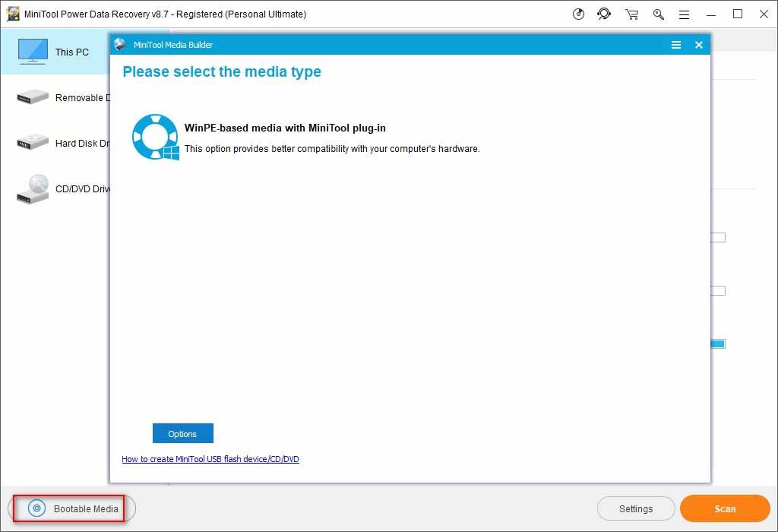
Task: Close the MiniTool Media Builder dialog
Action: [x=699, y=45]
